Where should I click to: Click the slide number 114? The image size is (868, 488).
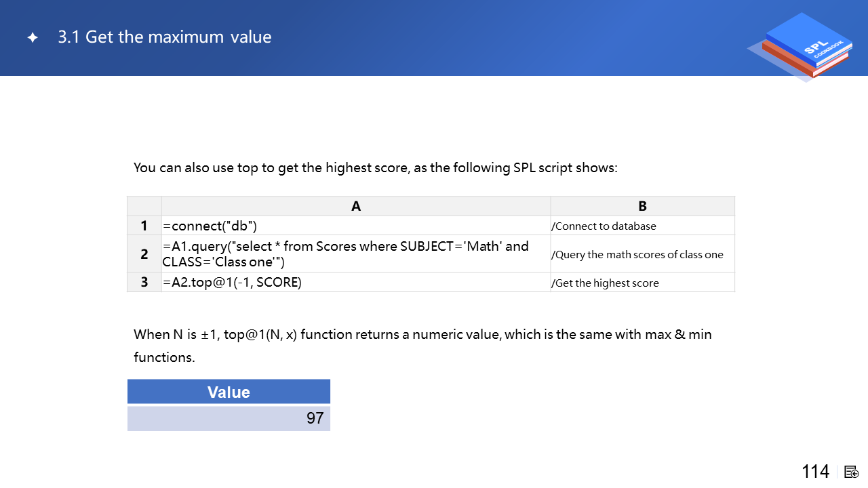[x=815, y=472]
